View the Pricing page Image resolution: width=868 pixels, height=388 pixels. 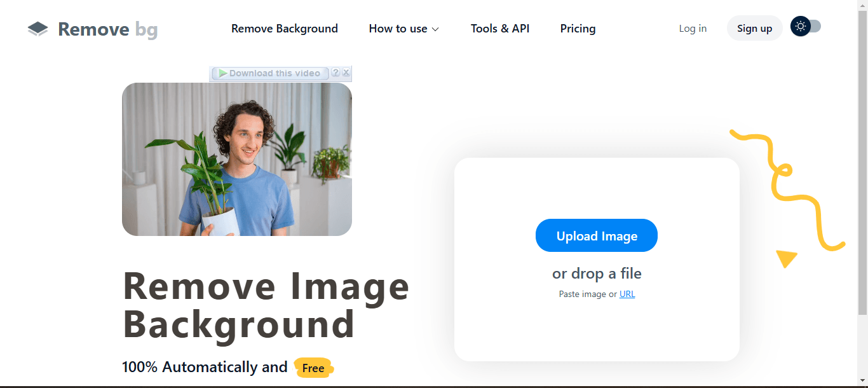(x=578, y=29)
